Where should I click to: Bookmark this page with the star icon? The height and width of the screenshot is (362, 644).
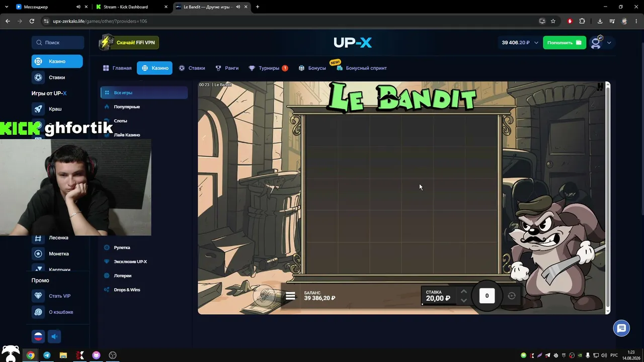[553, 21]
